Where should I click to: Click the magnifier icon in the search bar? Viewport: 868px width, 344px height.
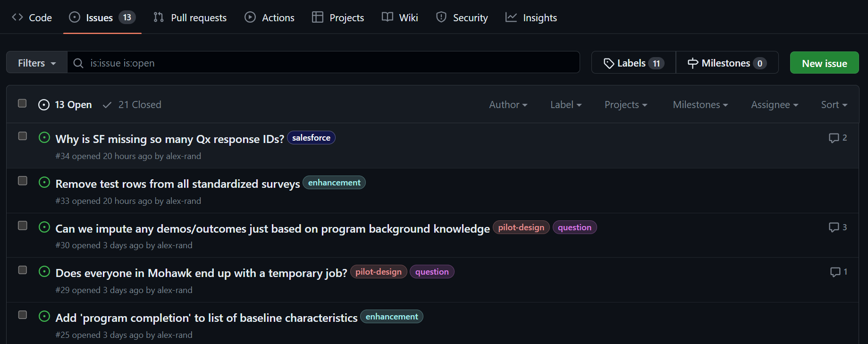[x=78, y=63]
